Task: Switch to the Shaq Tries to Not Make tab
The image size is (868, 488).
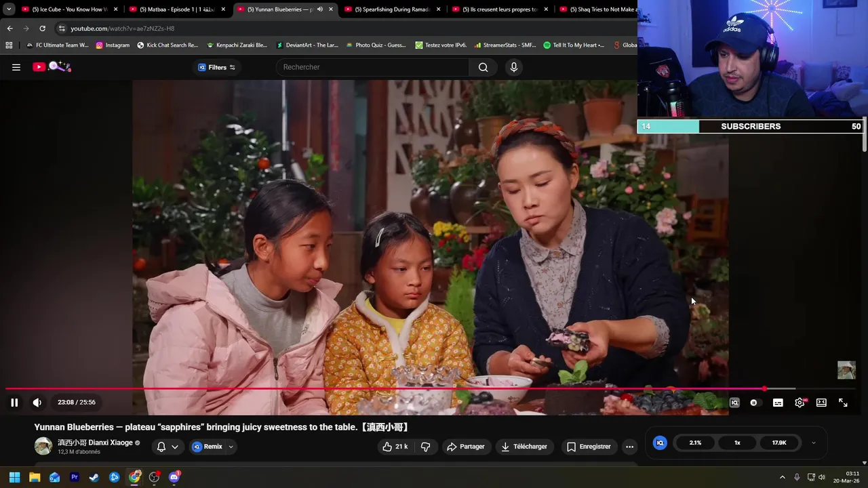Action: pos(597,9)
